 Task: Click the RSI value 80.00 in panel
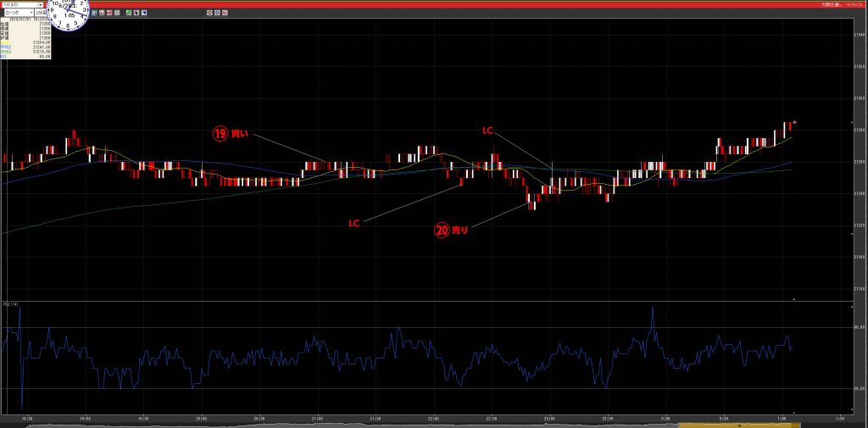click(x=44, y=57)
